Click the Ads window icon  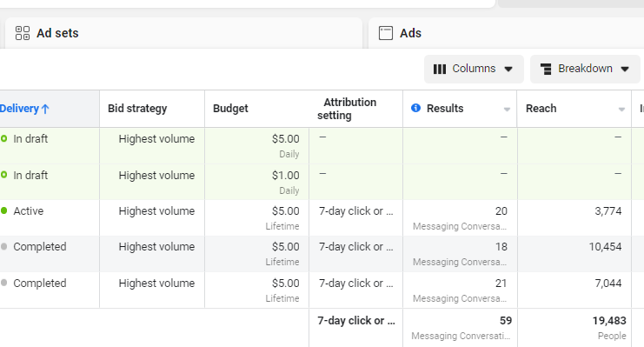coord(386,33)
